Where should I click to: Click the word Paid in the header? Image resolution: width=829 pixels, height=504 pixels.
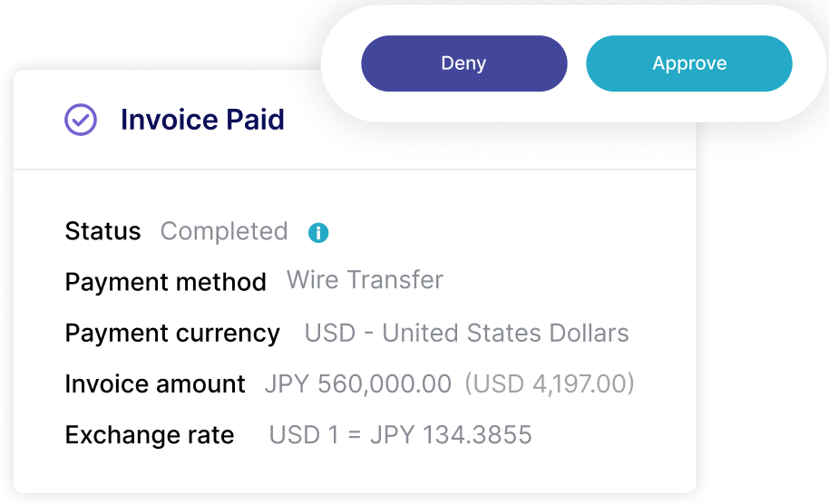256,120
